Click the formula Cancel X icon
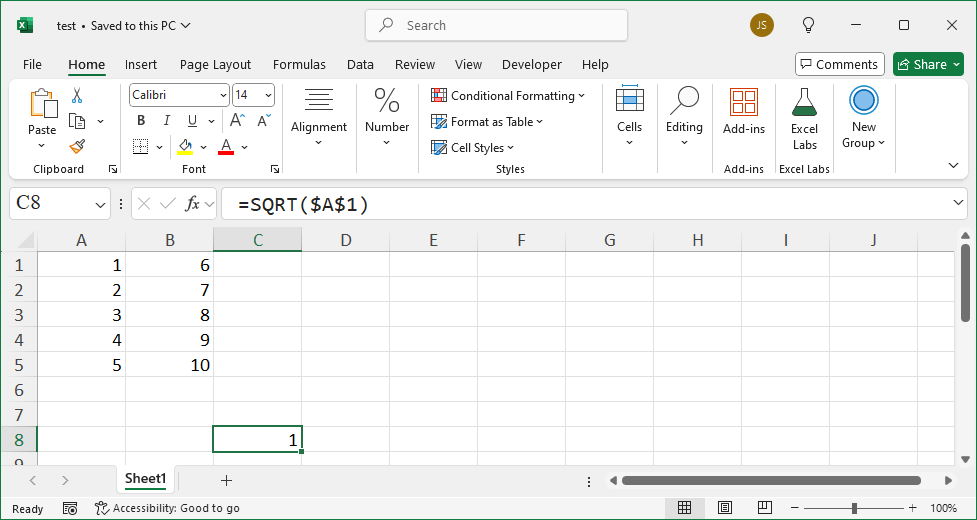The width and height of the screenshot is (977, 520). pyautogui.click(x=144, y=204)
